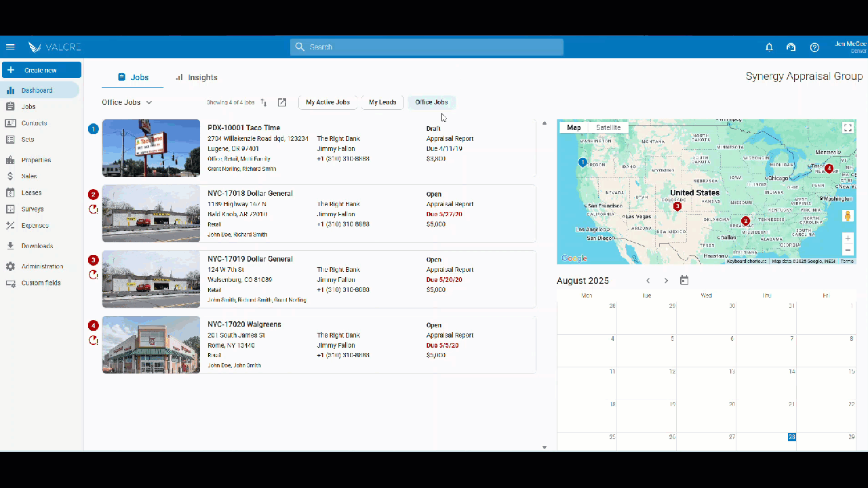Click the sort order icon beside job count

(264, 102)
